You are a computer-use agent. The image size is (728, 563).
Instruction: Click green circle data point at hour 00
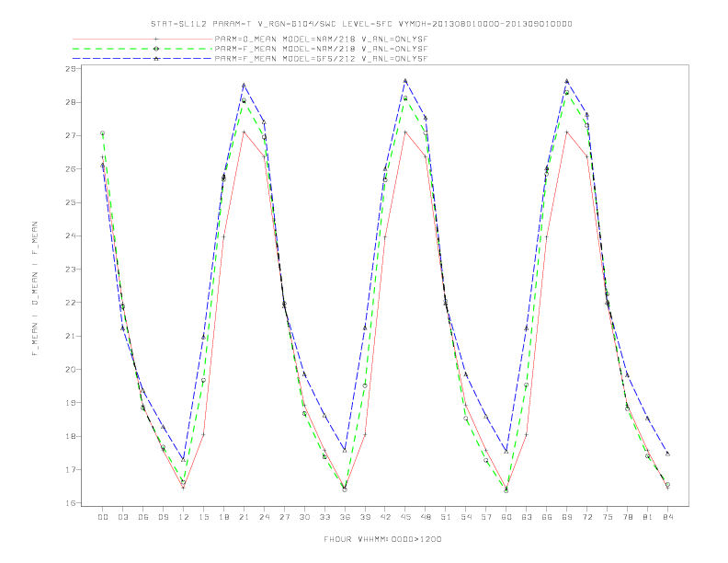(103, 133)
